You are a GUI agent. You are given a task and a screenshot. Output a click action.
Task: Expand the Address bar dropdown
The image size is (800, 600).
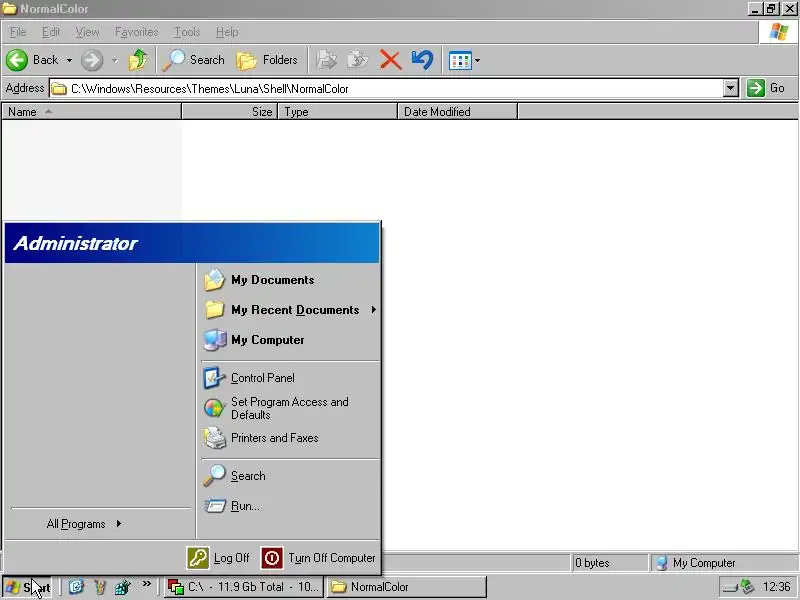[x=731, y=88]
